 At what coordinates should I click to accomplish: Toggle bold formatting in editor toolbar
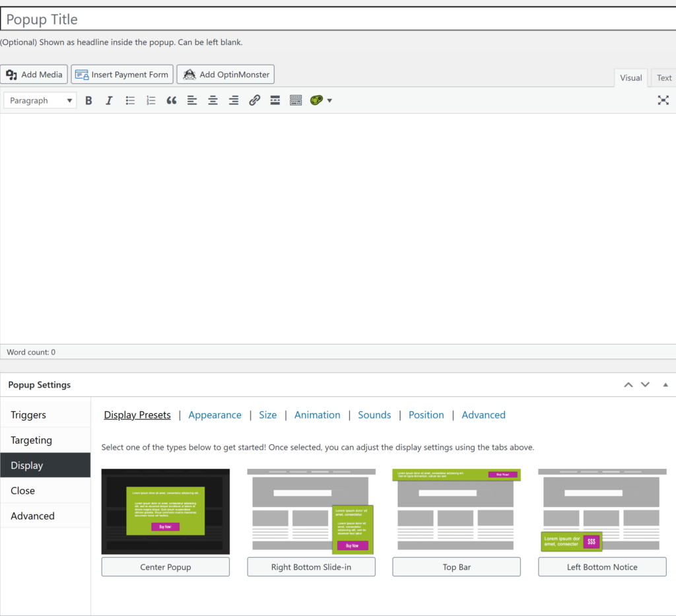(x=88, y=100)
